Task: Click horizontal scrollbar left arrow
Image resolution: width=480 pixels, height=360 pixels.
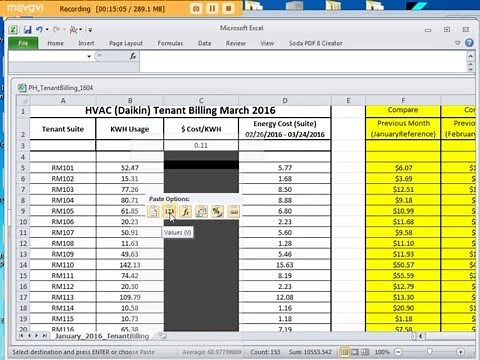Action: coord(420,336)
